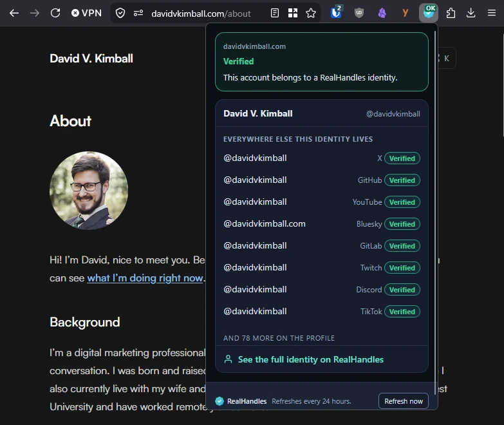Click the Verified badge for GitHub
504x425 pixels.
click(x=402, y=180)
